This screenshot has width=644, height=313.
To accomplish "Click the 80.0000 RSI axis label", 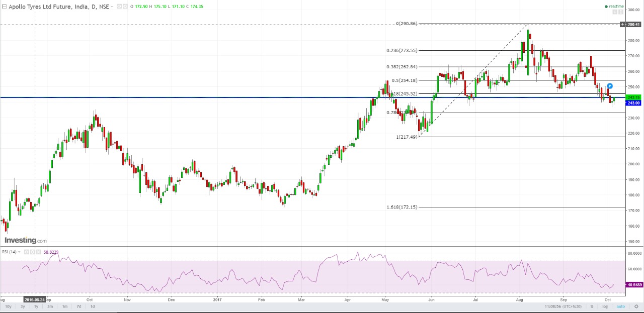I will coord(633,253).
